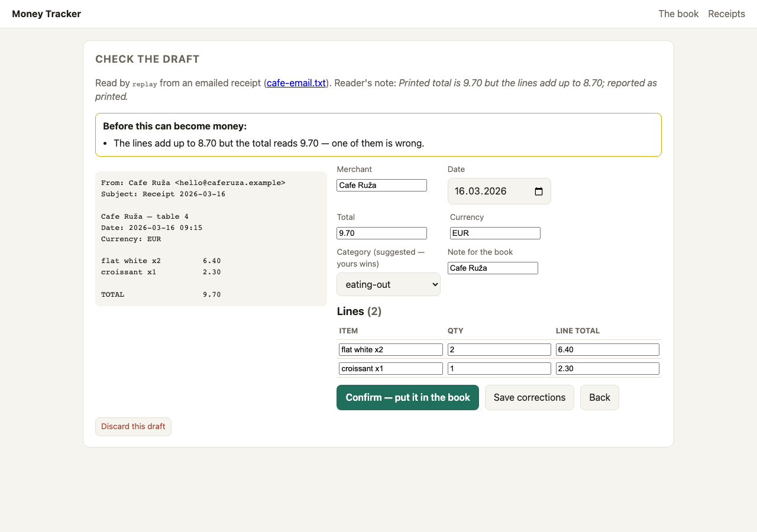757x532 pixels.
Task: Click the 'Date: 2026-03-16 09:15' receipt line
Action: point(152,228)
